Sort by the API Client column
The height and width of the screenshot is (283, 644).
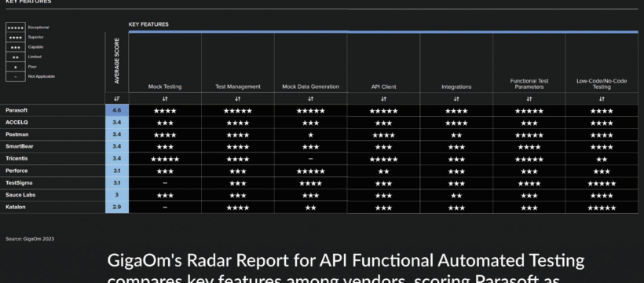pos(383,99)
